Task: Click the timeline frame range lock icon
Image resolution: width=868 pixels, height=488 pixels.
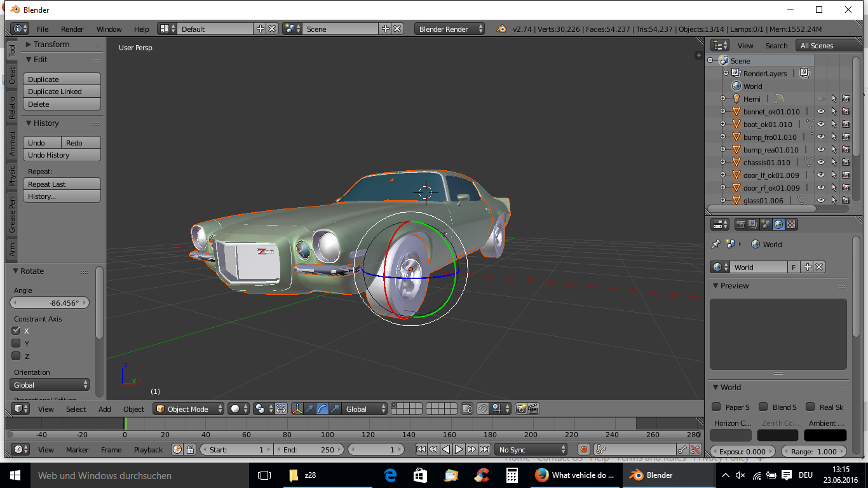Action: [x=189, y=449]
